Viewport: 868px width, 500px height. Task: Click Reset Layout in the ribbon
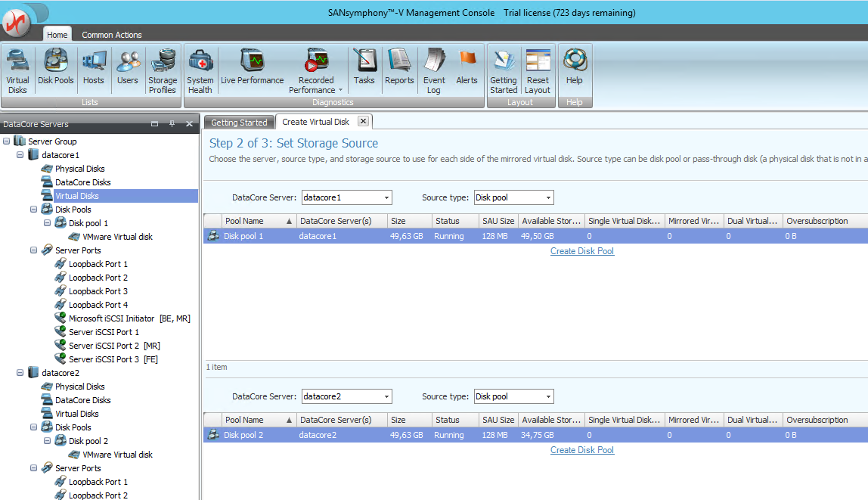point(538,70)
